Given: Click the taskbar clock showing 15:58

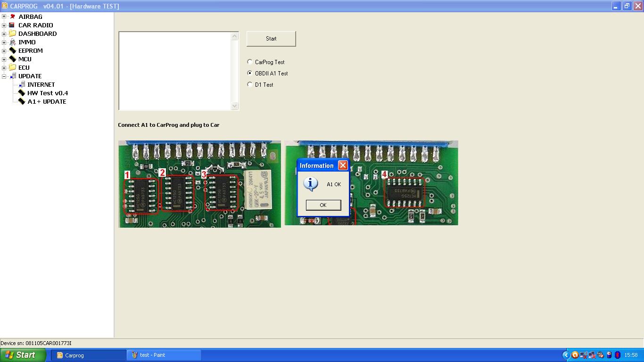Looking at the screenshot, I should click(631, 355).
